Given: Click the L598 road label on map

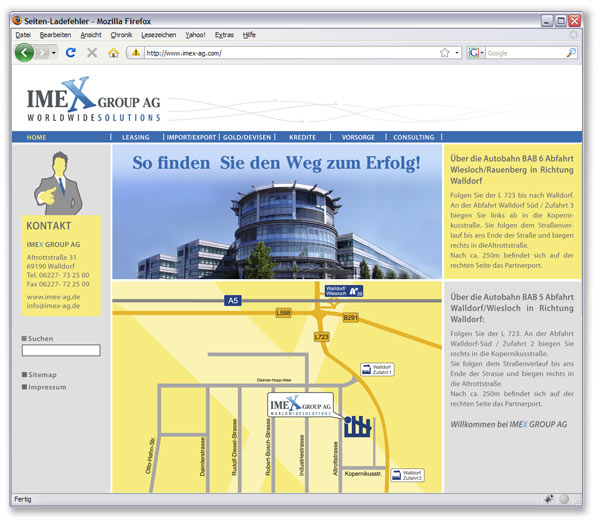Looking at the screenshot, I should tap(283, 313).
